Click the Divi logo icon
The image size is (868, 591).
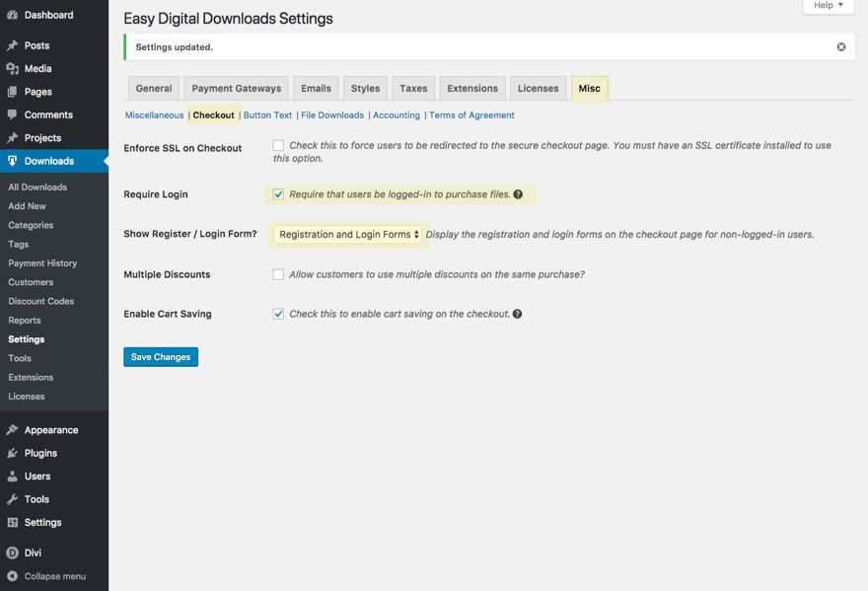(12, 554)
